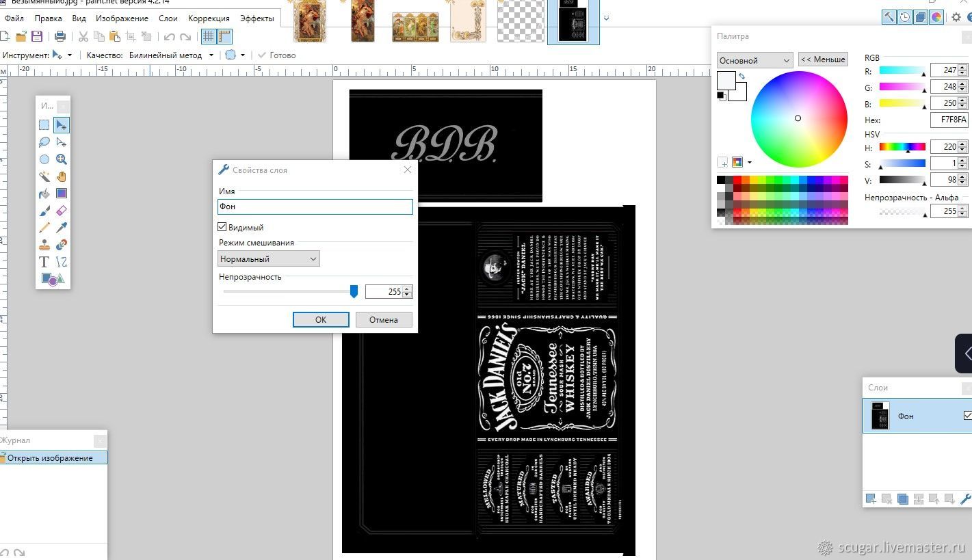
Task: Open the Правка menu
Action: [x=48, y=18]
